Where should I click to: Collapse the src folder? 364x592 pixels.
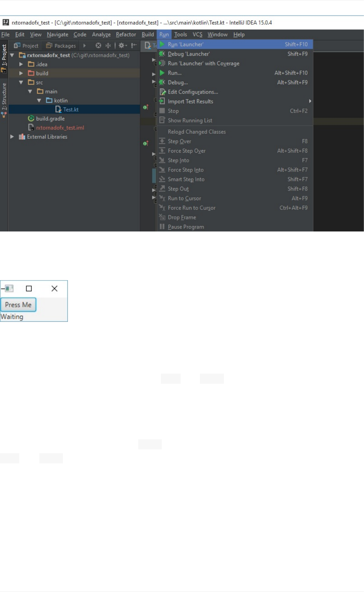pyautogui.click(x=21, y=82)
